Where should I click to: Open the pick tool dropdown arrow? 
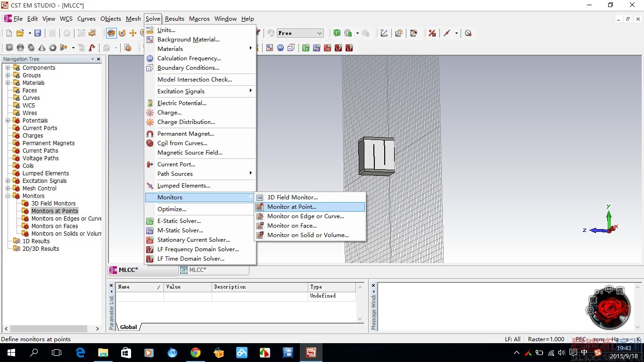(x=456, y=33)
